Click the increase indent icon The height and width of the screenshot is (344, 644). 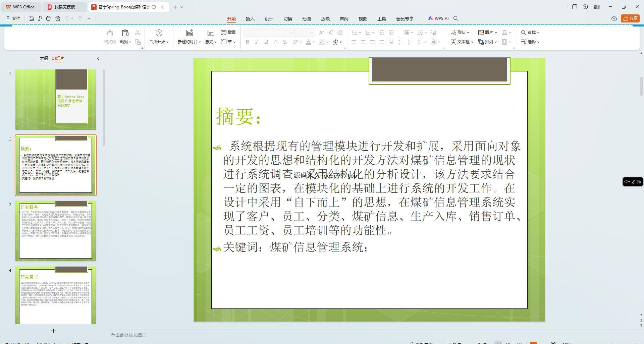(391, 33)
